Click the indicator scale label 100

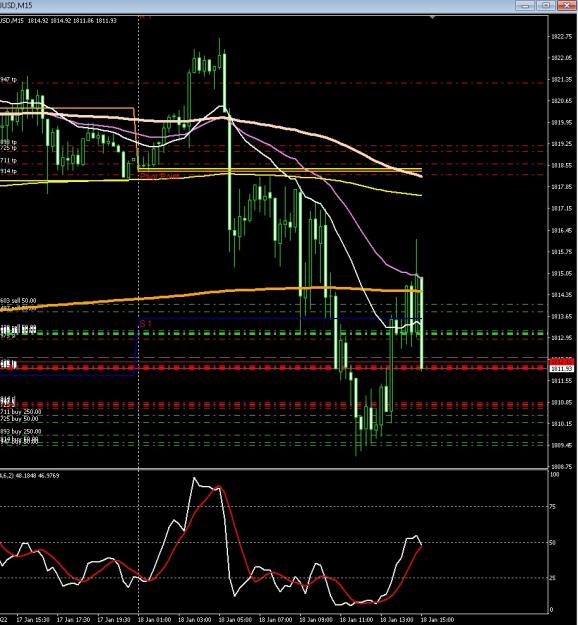(554, 474)
